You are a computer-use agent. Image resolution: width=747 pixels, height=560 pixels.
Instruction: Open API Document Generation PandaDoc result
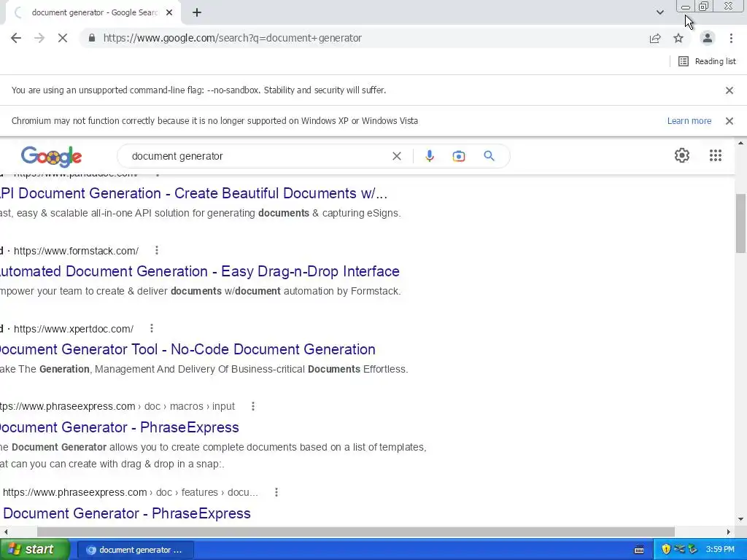point(193,193)
